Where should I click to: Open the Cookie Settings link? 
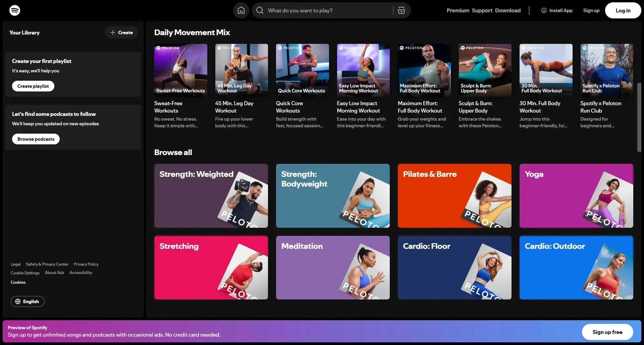coord(25,273)
